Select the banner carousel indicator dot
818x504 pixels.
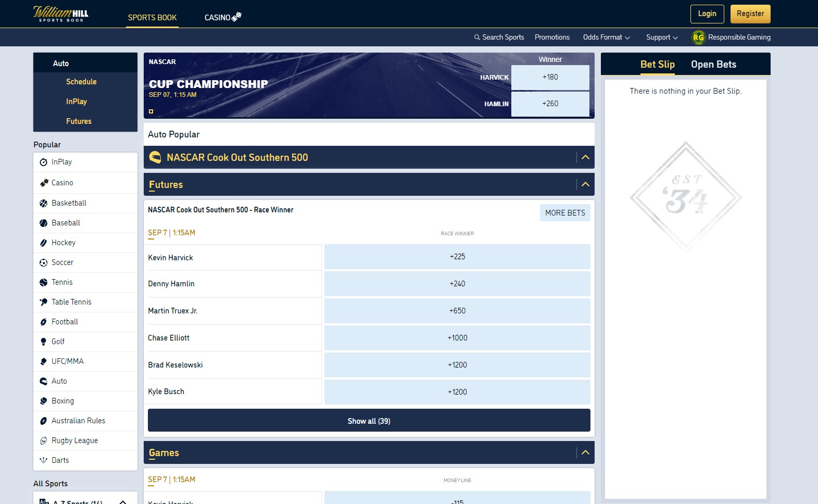[x=151, y=111]
